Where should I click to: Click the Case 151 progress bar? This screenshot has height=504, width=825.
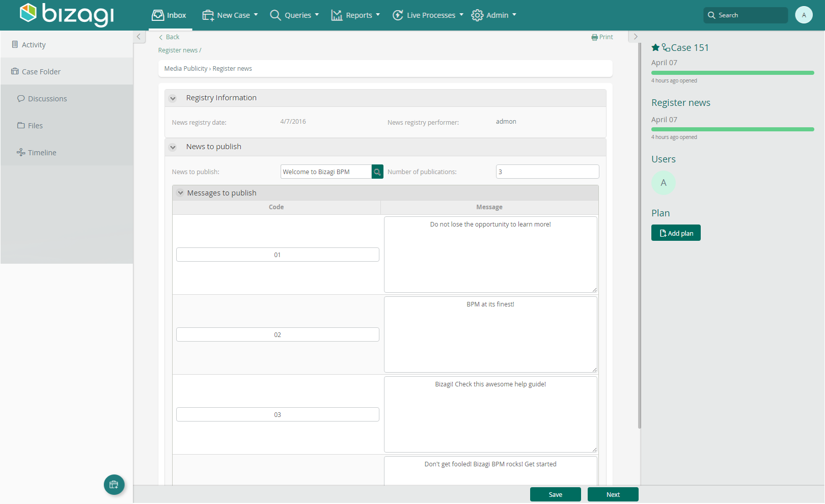[x=732, y=73]
